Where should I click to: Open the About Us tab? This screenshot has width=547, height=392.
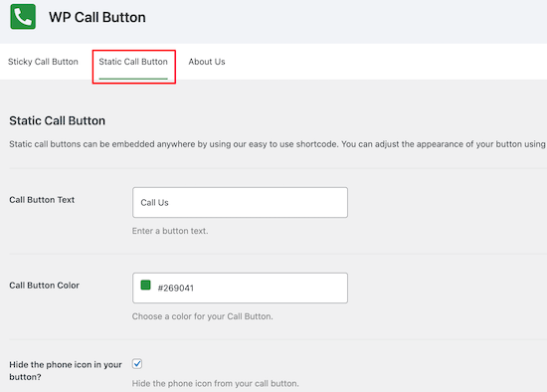click(x=207, y=62)
